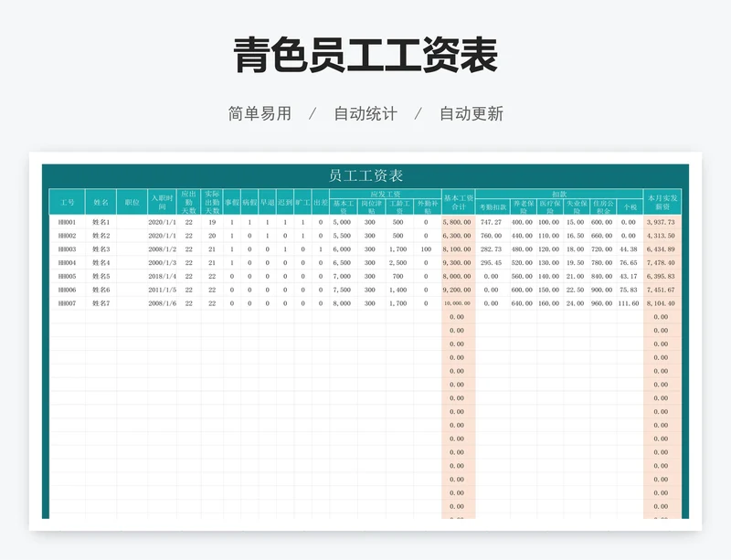The image size is (731, 560).
Task: Click the 应发工资 group header
Action: tap(386, 194)
